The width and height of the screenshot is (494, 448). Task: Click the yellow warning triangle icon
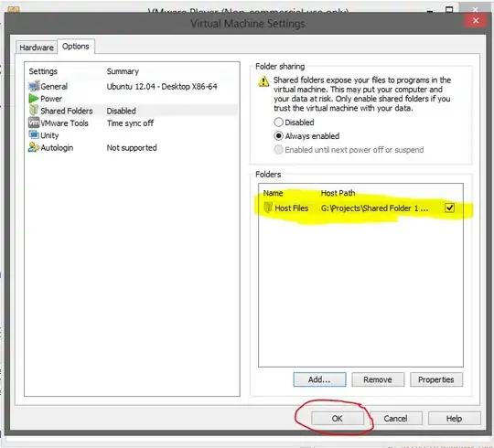click(x=263, y=81)
